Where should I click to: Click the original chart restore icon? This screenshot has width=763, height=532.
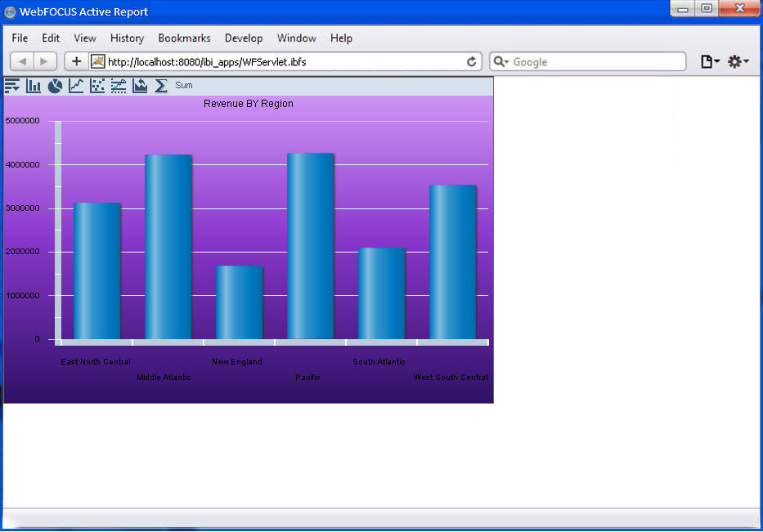[x=140, y=86]
